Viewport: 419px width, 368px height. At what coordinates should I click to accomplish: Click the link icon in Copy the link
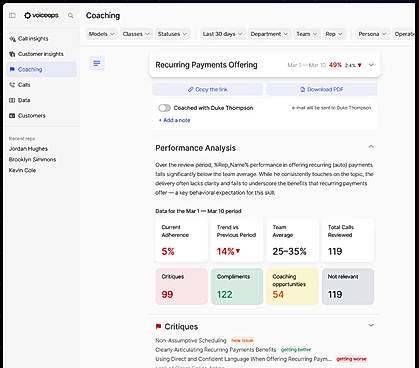[x=191, y=89]
